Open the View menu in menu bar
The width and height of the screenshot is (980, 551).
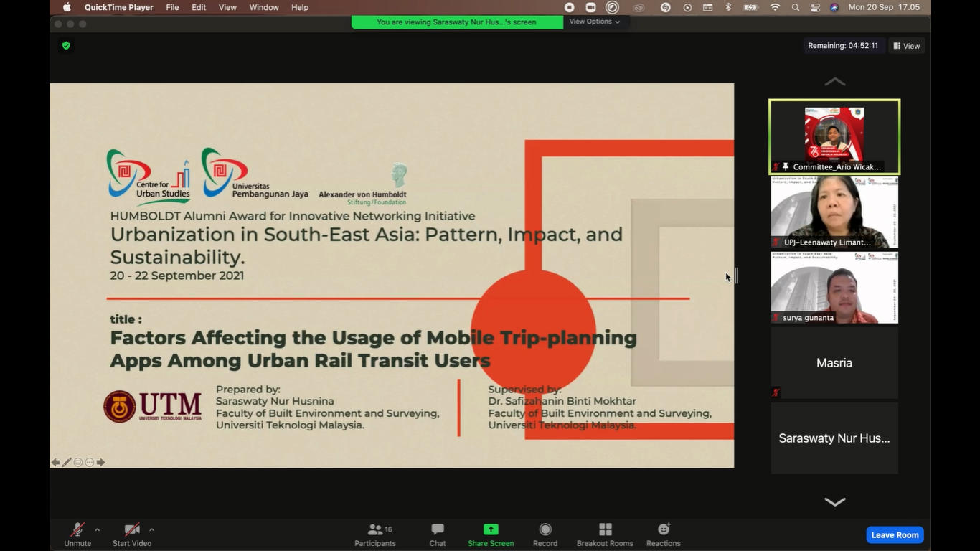pos(227,7)
